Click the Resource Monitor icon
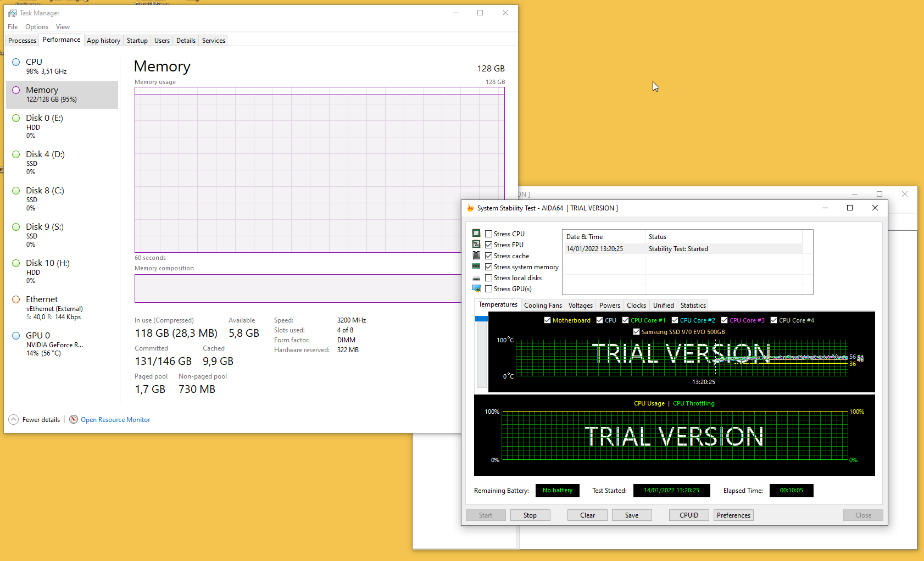 point(74,419)
